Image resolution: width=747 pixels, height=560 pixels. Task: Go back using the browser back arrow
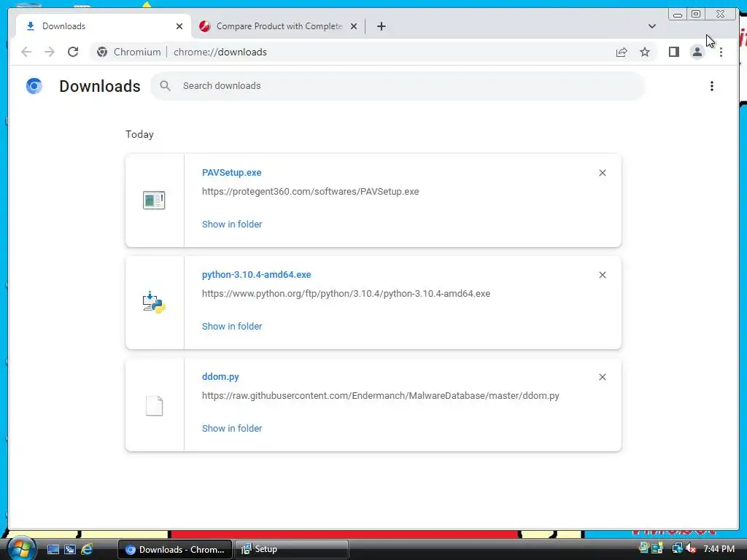[26, 52]
